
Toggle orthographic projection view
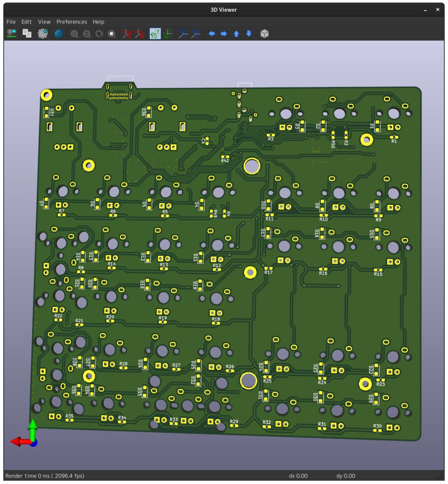pyautogui.click(x=264, y=34)
